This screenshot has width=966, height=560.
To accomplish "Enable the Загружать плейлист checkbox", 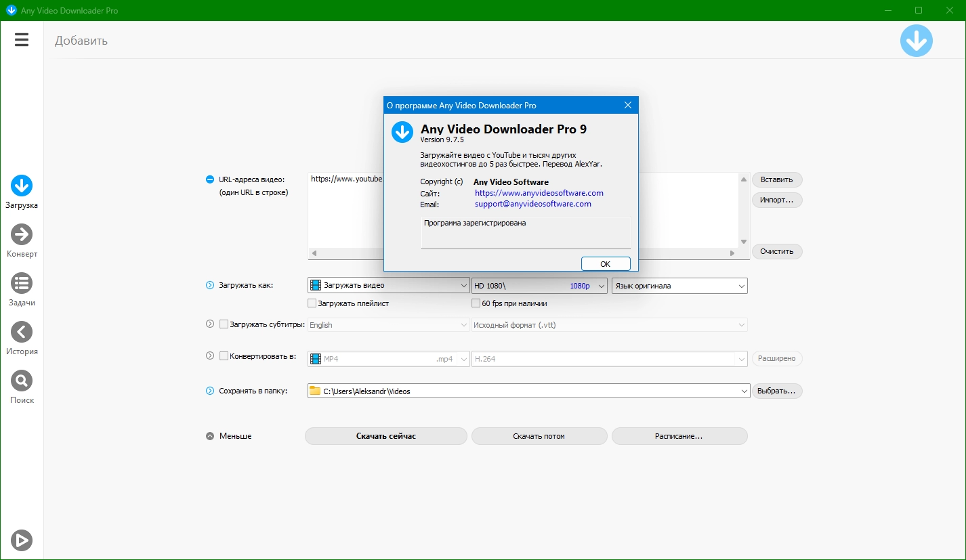I will tap(312, 303).
